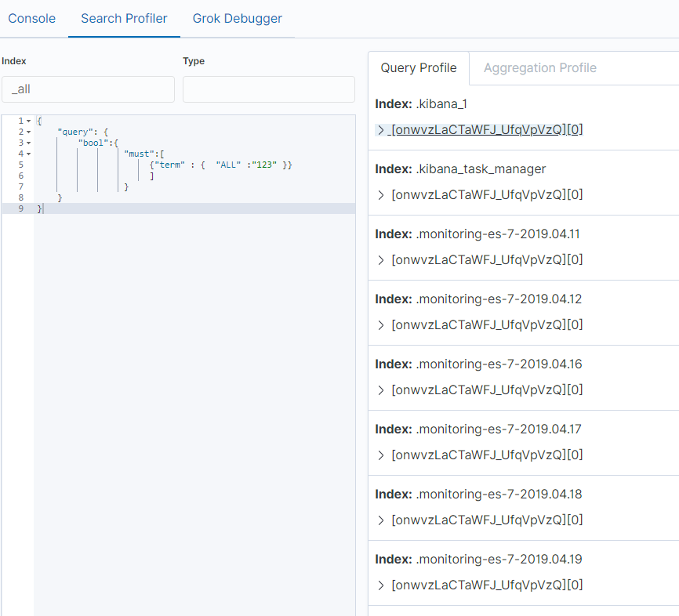Select the Query Profile tab
Image resolution: width=679 pixels, height=616 pixels.
point(419,68)
